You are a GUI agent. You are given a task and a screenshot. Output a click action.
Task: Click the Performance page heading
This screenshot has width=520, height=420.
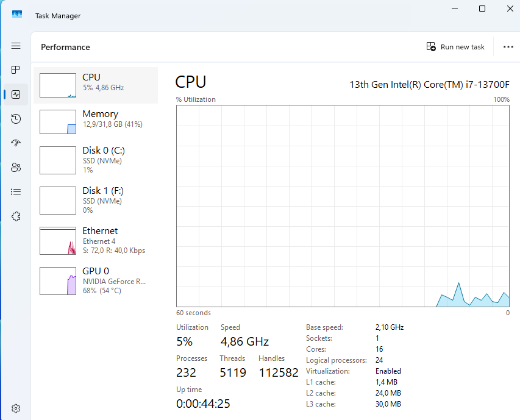tap(65, 47)
